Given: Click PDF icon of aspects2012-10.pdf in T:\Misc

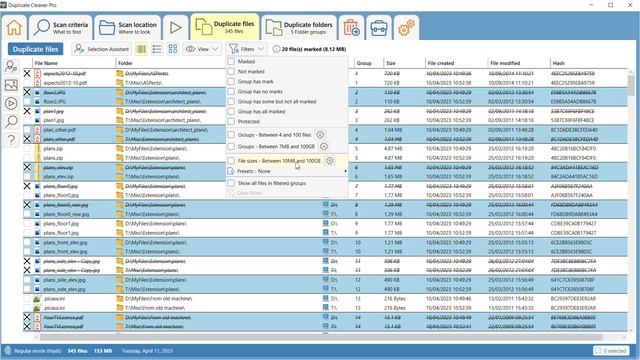Looking at the screenshot, I should pos(38,83).
